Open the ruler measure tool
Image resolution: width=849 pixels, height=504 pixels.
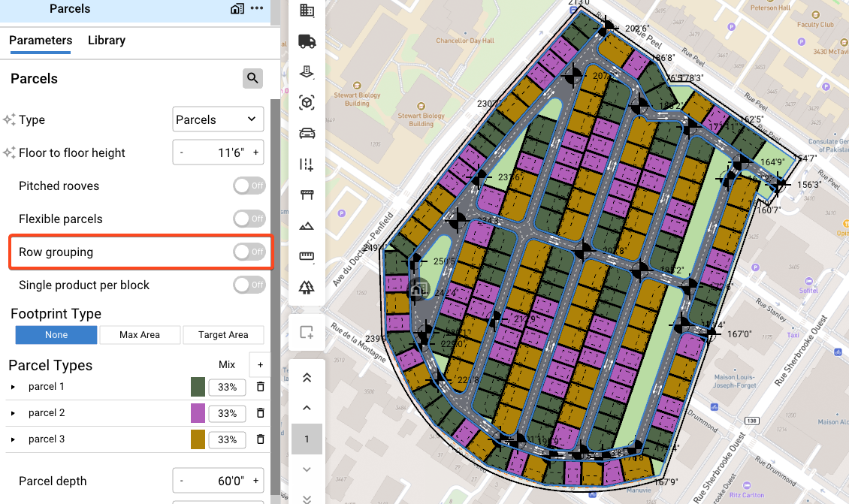pos(307,256)
